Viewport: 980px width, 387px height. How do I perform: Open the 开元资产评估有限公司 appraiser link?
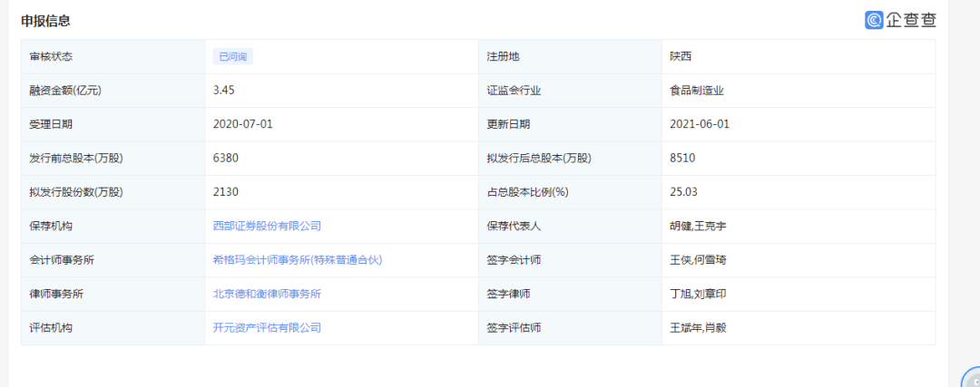(x=267, y=328)
